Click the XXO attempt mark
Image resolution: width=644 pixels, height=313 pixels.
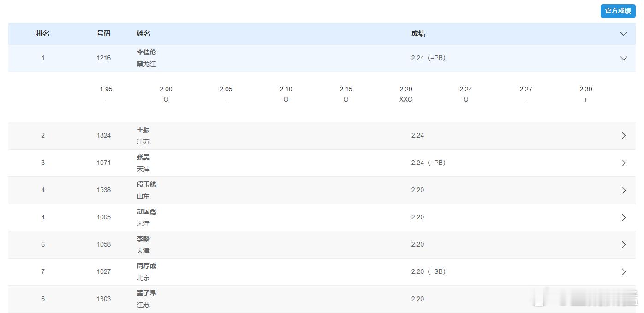pyautogui.click(x=406, y=99)
